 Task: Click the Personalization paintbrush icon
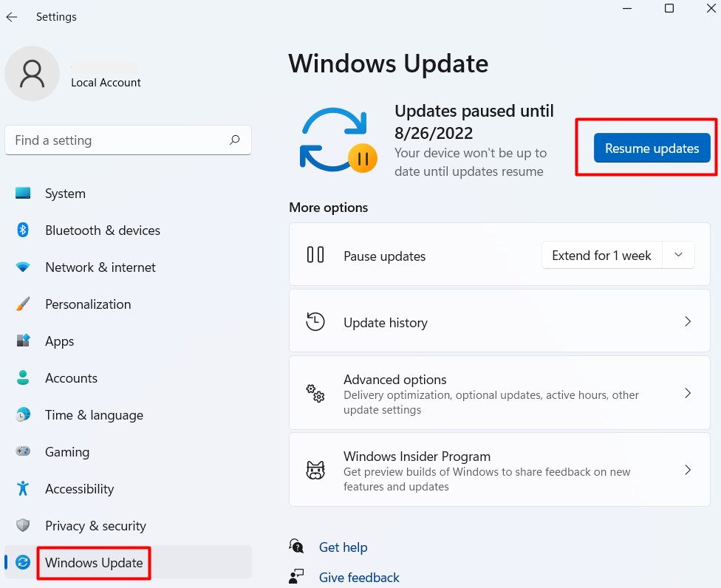[x=23, y=304]
